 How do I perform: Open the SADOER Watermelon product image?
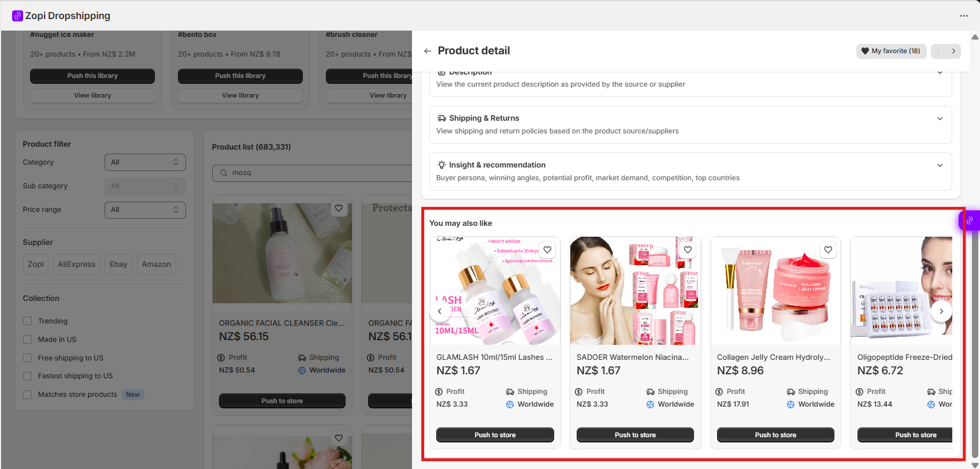pos(636,291)
